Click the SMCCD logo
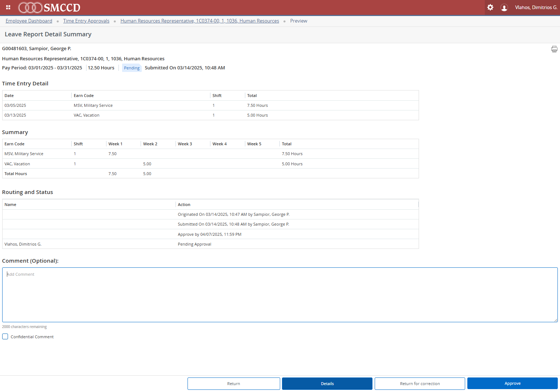The width and height of the screenshot is (560, 392). click(49, 7)
